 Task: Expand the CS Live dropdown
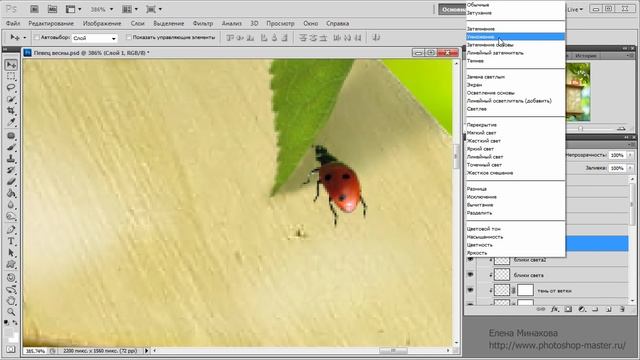576,9
